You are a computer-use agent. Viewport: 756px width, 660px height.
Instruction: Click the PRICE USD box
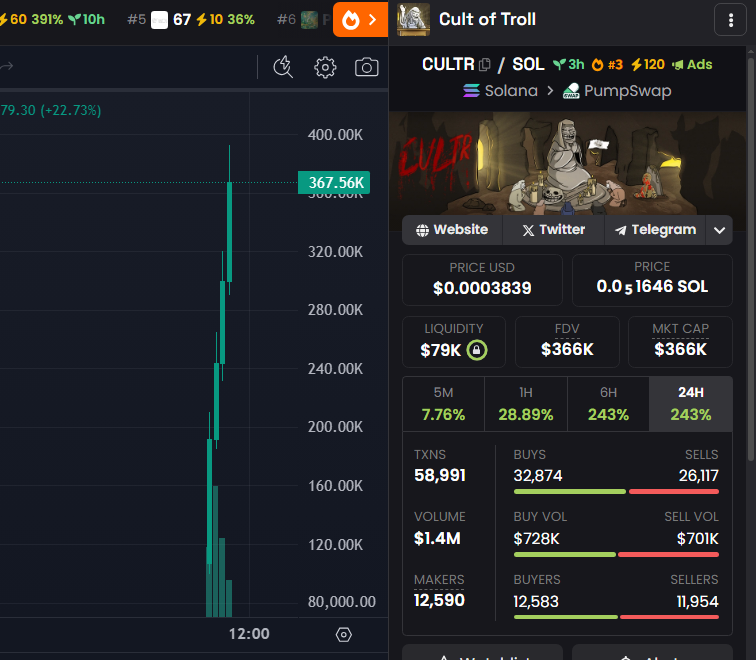point(482,280)
